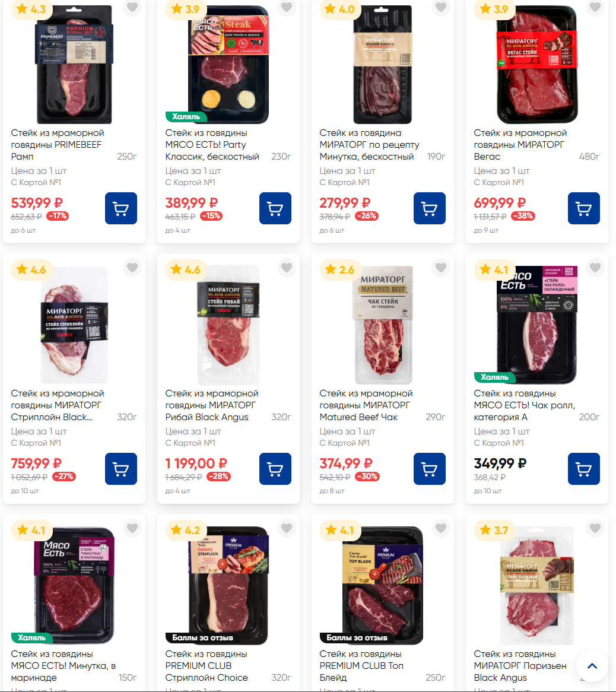Click Баллы за отзыв badge on Топ Блейд
The width and height of the screenshot is (616, 692).
pyautogui.click(x=357, y=638)
